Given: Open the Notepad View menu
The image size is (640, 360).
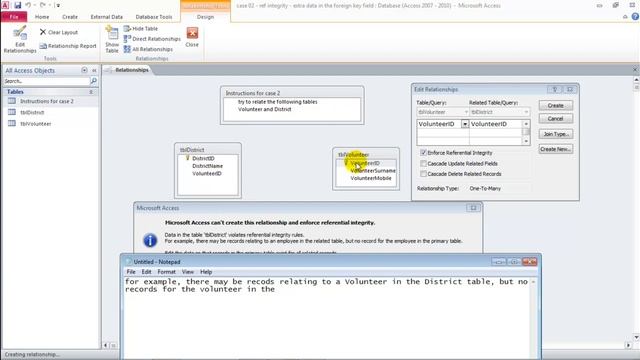Looking at the screenshot, I should point(188,272).
